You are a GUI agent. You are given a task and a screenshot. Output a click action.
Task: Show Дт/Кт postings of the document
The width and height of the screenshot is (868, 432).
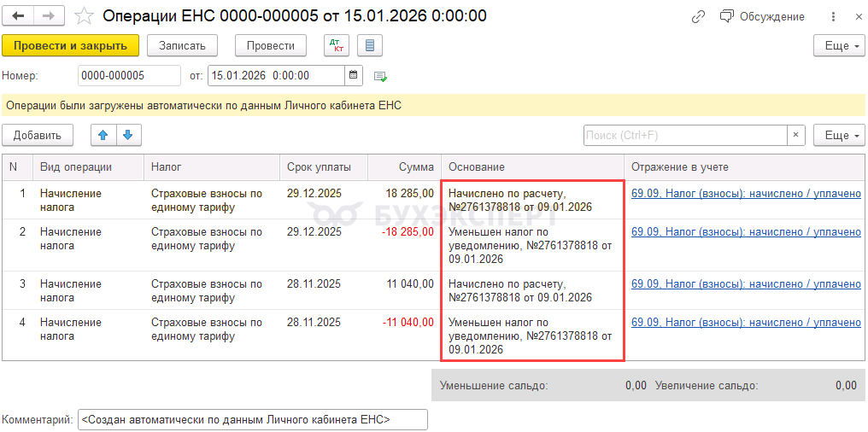coord(336,45)
